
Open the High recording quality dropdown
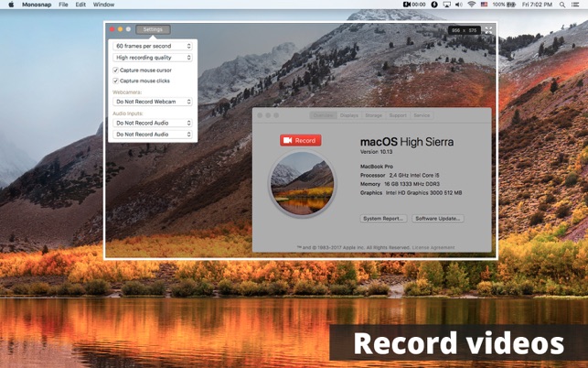153,58
